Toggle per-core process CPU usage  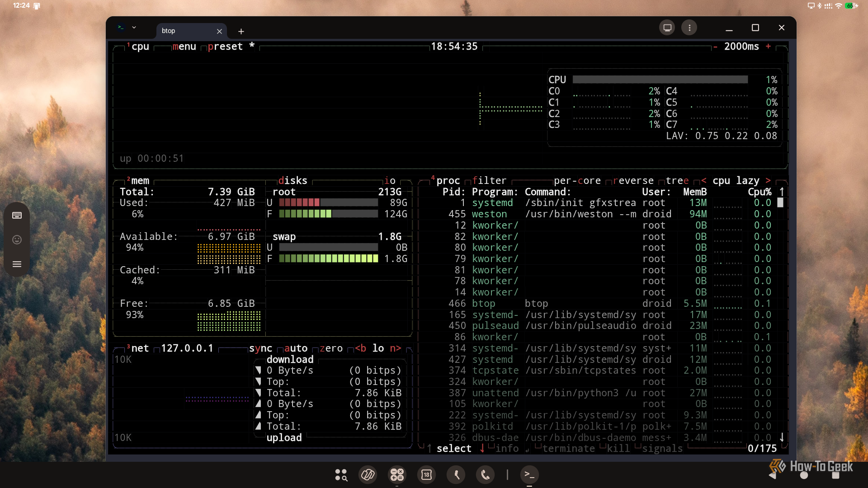coord(577,181)
